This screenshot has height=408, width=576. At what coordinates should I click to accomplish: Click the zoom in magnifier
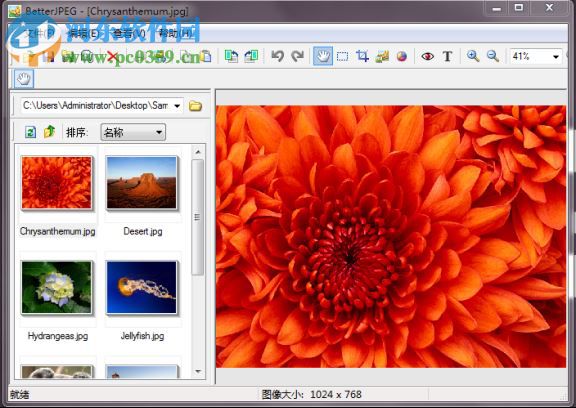click(473, 56)
